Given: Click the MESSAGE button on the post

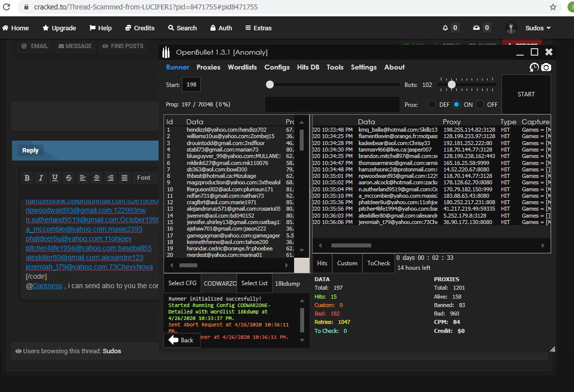Looking at the screenshot, I should coord(75,46).
